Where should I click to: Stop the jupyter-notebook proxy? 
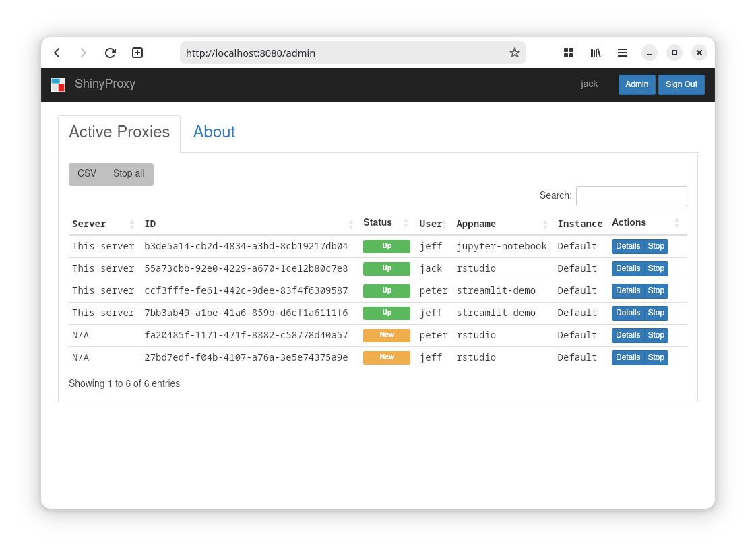pyautogui.click(x=656, y=247)
